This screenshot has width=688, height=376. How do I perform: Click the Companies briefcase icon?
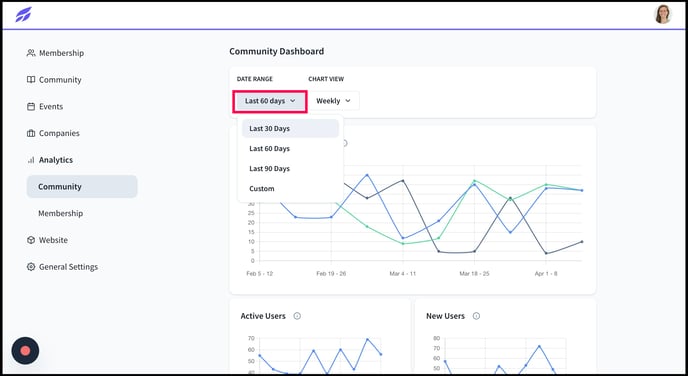[x=31, y=133]
